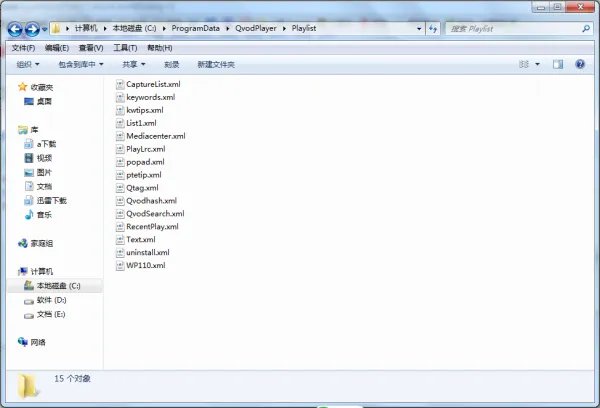This screenshot has width=600, height=408.
Task: Click the Forward navigation arrow button
Action: tap(34, 29)
